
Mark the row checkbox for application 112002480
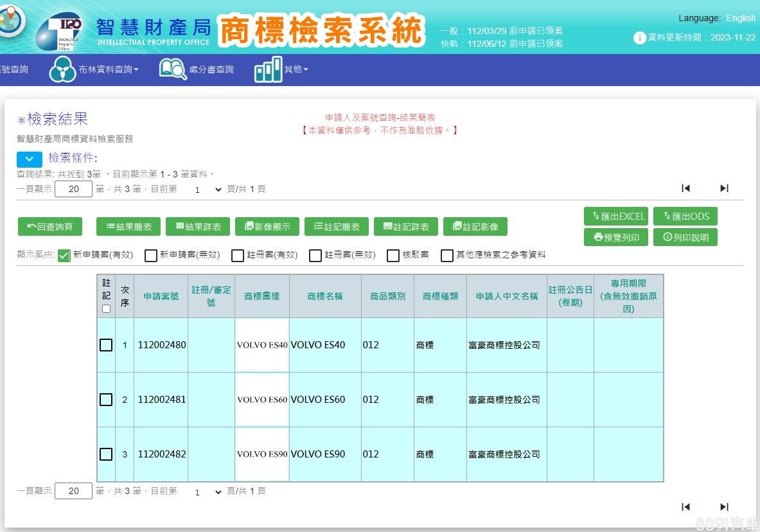click(106, 345)
